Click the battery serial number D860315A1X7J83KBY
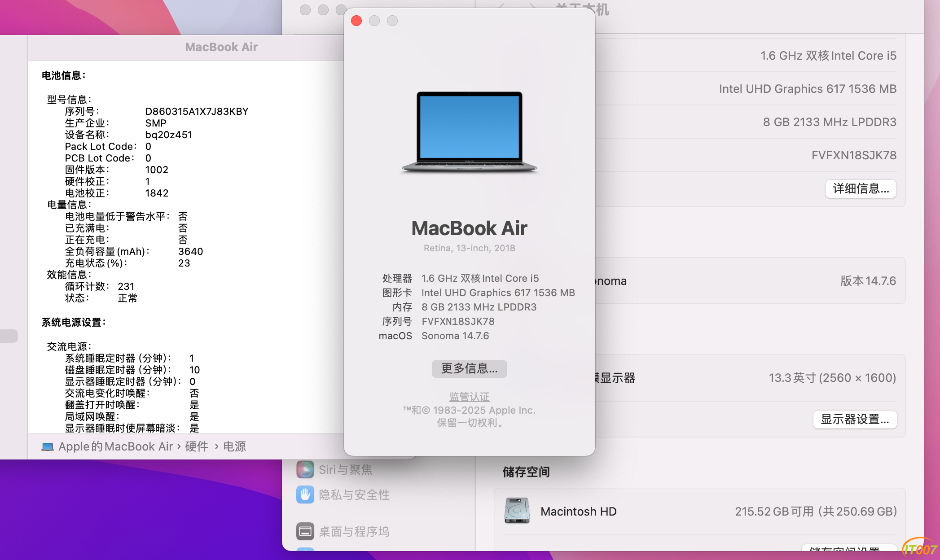 coord(197,111)
